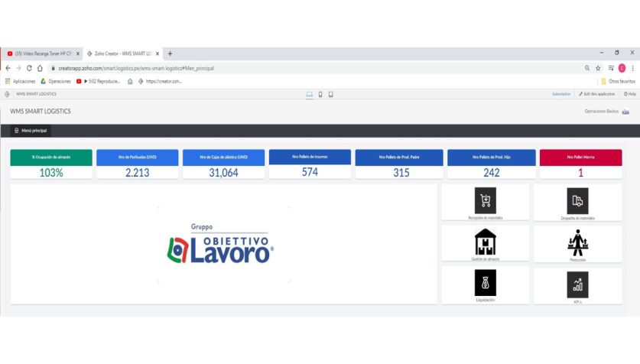Click the 242 pallets value
The image size is (640, 364).
[x=492, y=173]
